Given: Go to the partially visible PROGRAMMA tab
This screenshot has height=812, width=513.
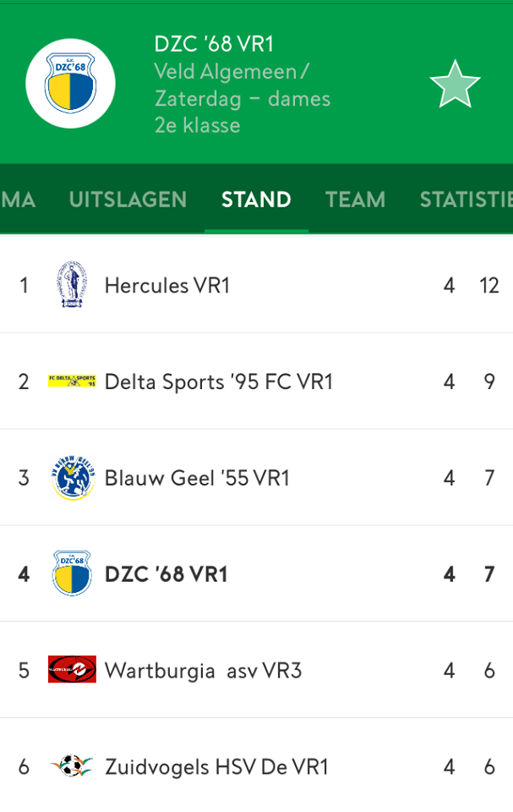Looking at the screenshot, I should 18,200.
